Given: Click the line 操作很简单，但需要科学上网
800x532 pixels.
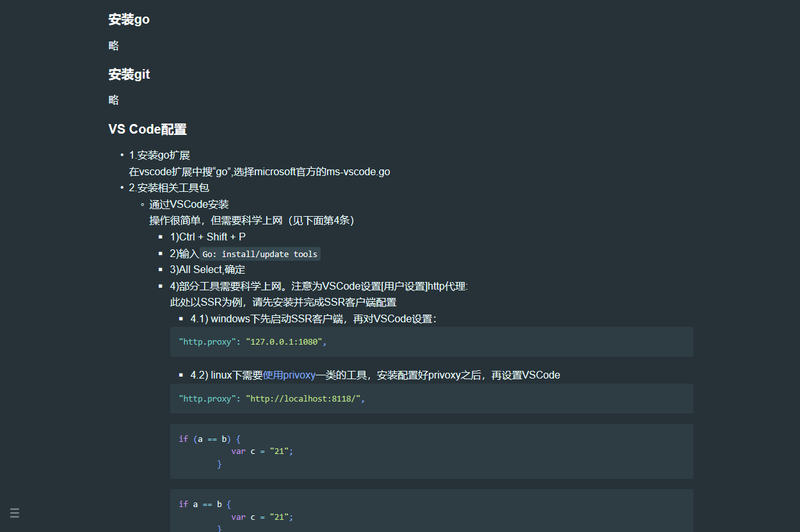Looking at the screenshot, I should [x=252, y=221].
